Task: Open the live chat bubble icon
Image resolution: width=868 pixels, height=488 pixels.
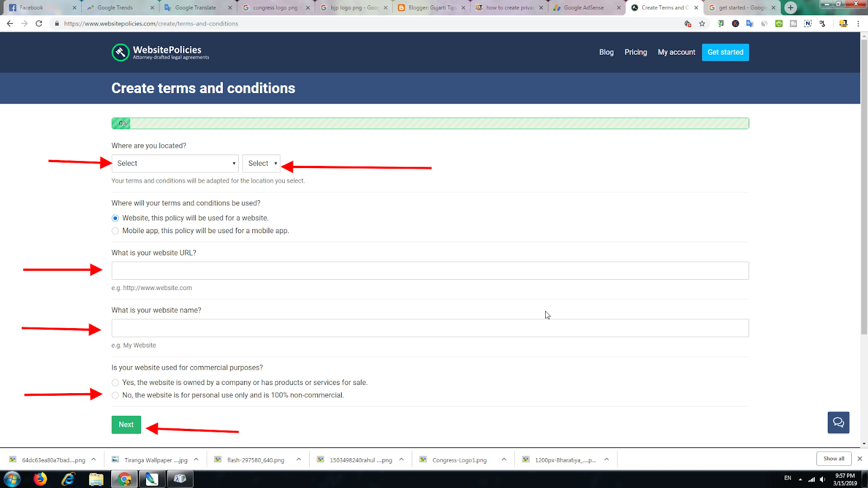Action: tap(838, 422)
